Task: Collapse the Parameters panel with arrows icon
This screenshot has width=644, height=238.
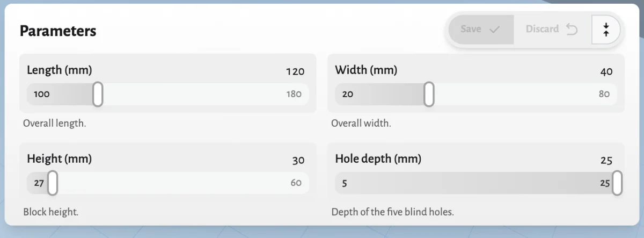Action: [x=606, y=30]
